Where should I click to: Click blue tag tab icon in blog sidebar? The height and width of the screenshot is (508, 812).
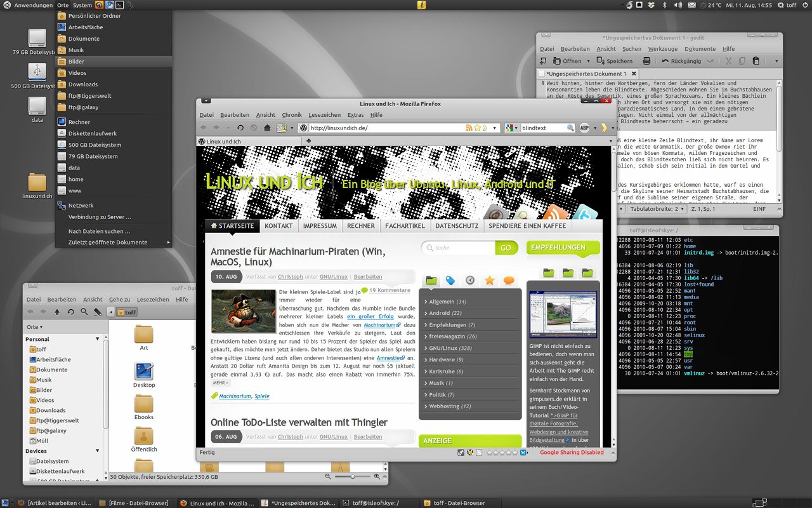[x=450, y=280]
